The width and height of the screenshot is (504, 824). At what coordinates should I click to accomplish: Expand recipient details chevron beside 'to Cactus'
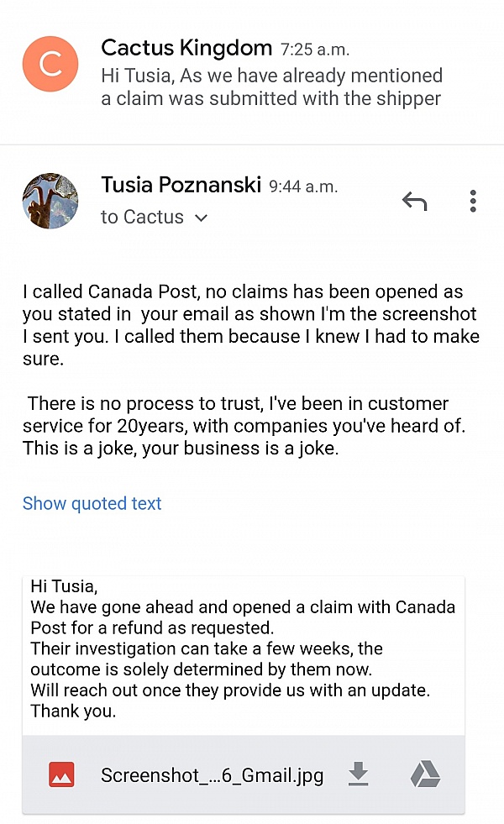click(201, 218)
